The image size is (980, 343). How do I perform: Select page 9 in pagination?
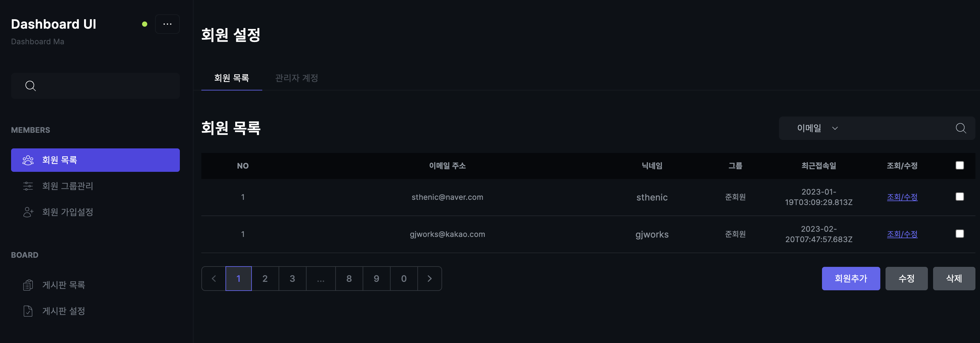[377, 279]
